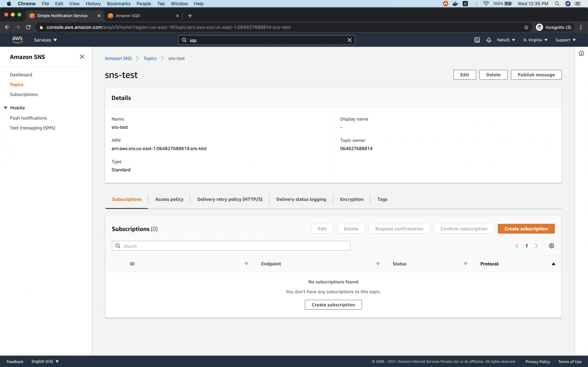Bookmark the page using the star icon

(526, 27)
